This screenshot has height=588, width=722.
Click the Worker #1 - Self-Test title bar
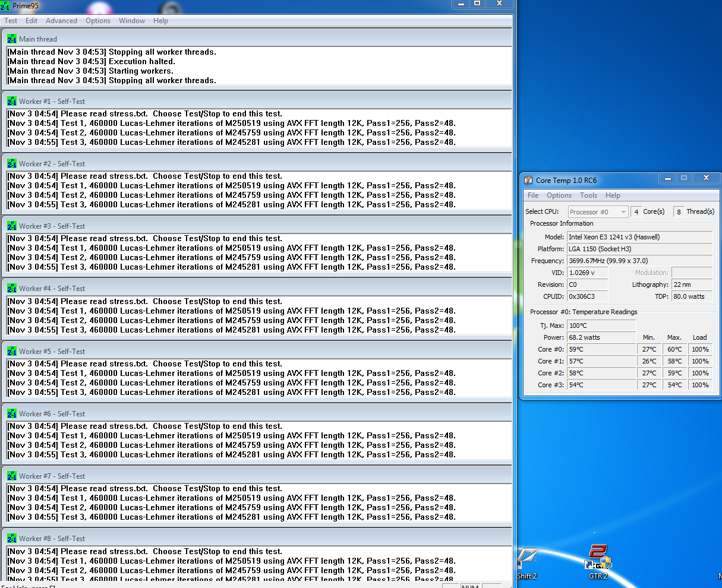(x=257, y=101)
